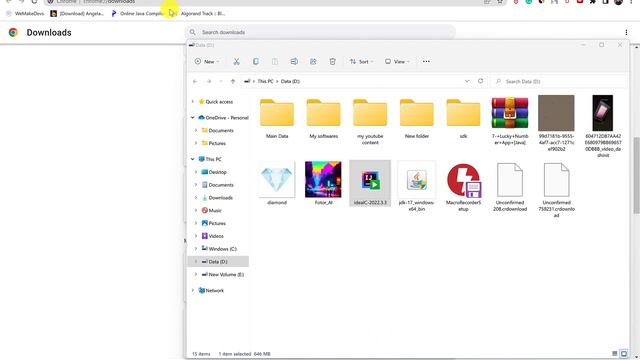
Task: Open the [Download] Angela bookmark
Action: tap(78, 13)
